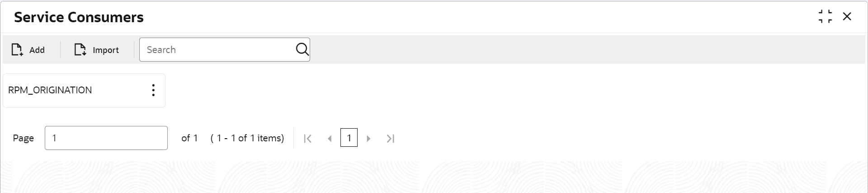Close the Service Consumers screen
Viewport: 868px width, 193px height.
(x=847, y=17)
